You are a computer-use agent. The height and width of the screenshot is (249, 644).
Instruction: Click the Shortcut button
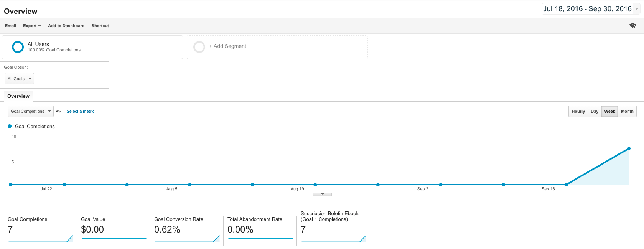[100, 26]
